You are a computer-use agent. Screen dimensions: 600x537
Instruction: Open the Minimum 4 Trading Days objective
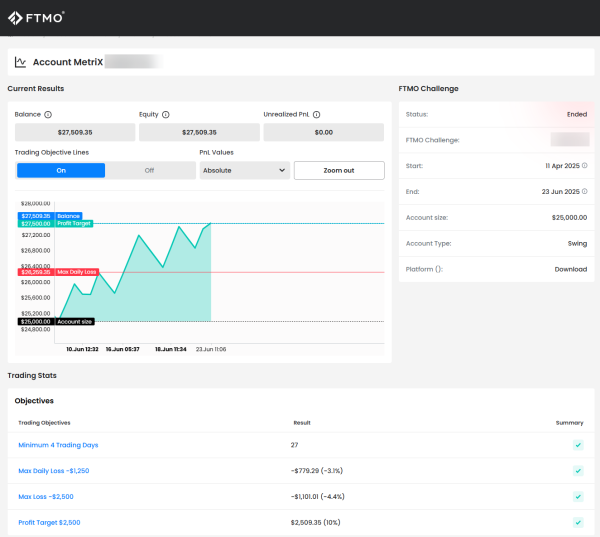coord(58,445)
